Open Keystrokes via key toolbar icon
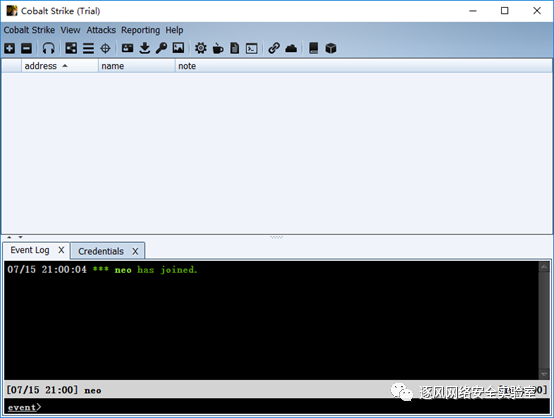The width and height of the screenshot is (554, 418). (161, 48)
